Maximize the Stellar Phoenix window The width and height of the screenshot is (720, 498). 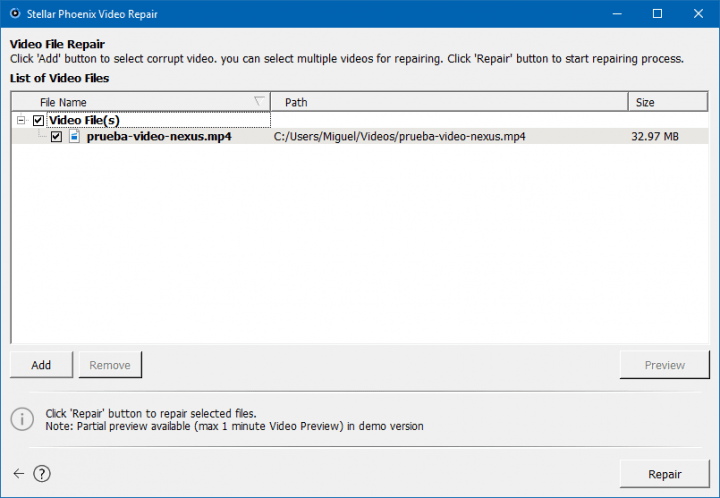coord(658,14)
